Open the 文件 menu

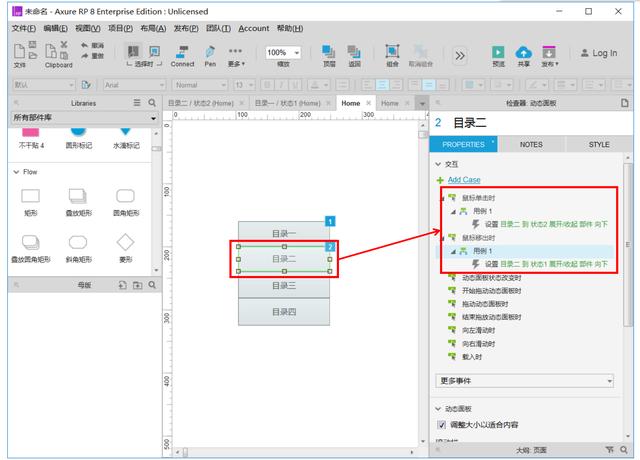tap(24, 28)
